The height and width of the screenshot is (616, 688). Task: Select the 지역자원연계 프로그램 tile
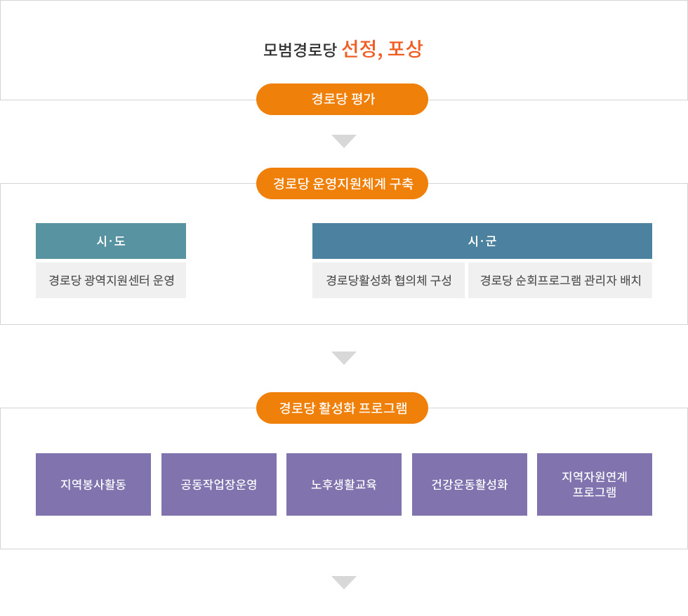pos(595,484)
